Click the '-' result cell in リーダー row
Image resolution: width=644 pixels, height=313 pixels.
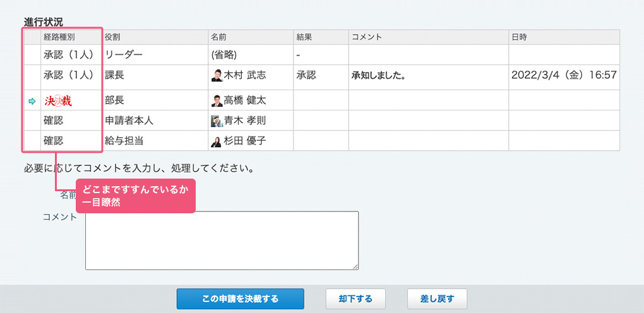pyautogui.click(x=321, y=55)
